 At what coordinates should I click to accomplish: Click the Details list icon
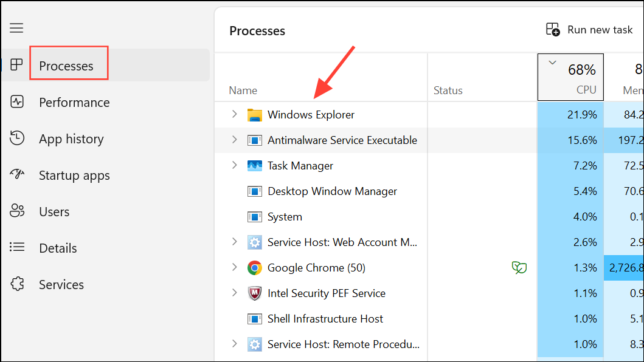coord(17,248)
